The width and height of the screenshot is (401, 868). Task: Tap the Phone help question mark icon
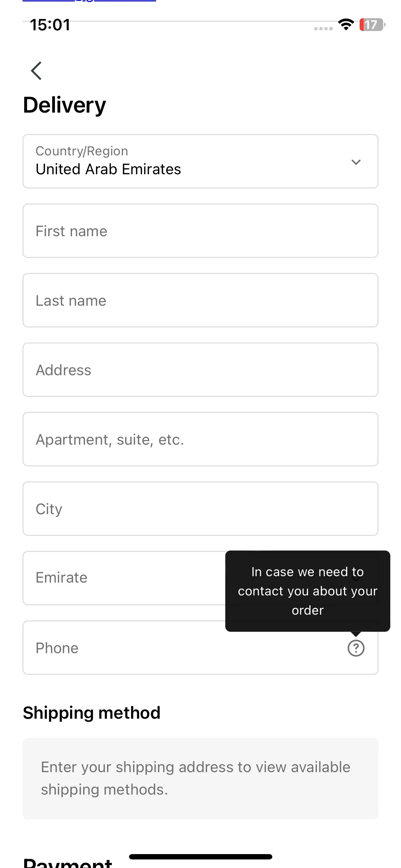[356, 648]
